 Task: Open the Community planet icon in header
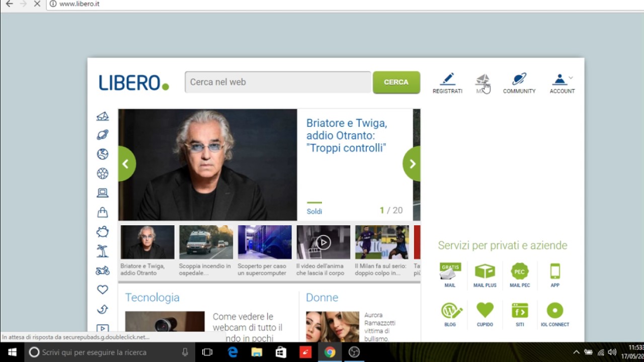519,79
